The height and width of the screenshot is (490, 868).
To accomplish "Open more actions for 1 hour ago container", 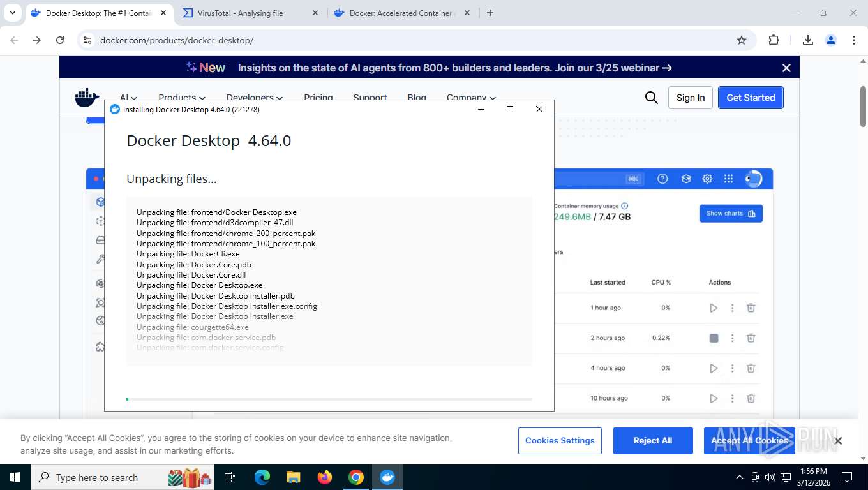I will pyautogui.click(x=732, y=308).
